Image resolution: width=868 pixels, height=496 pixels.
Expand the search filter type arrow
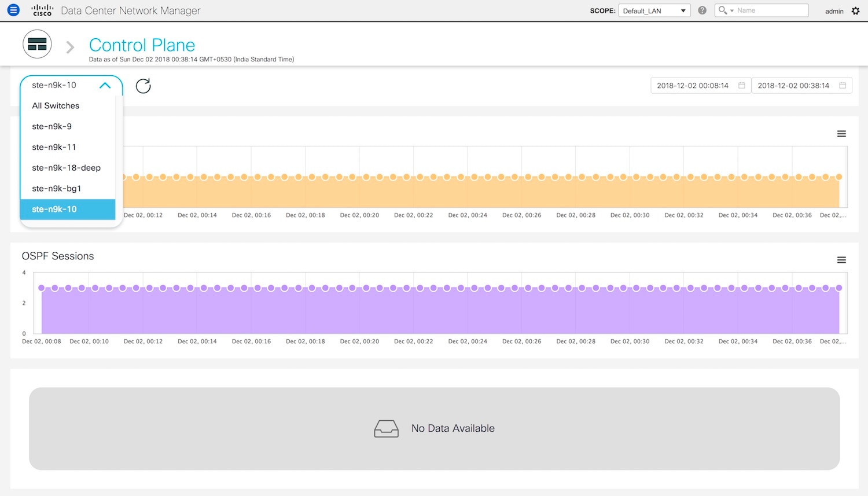click(x=732, y=11)
